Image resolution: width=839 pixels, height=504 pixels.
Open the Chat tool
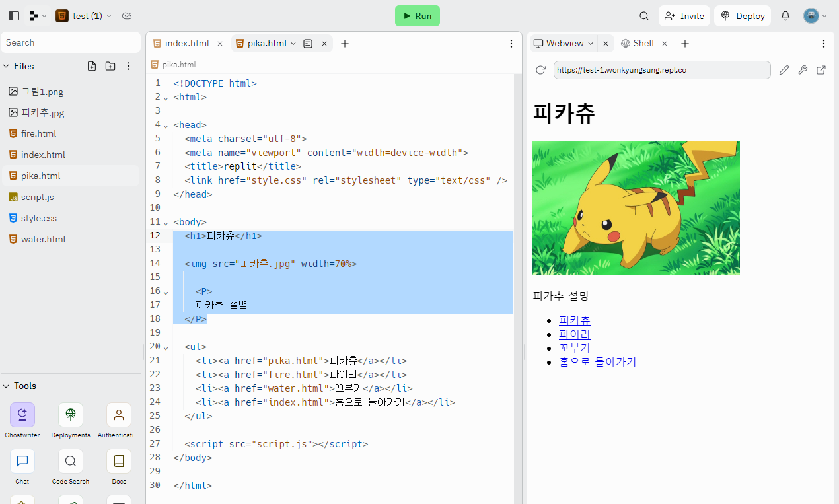tap(22, 466)
